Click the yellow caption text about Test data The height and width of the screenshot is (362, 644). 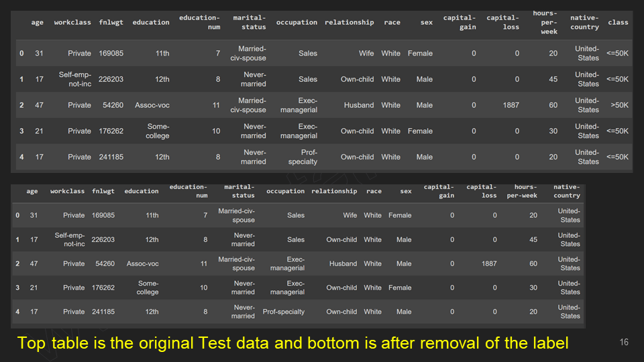point(292,343)
